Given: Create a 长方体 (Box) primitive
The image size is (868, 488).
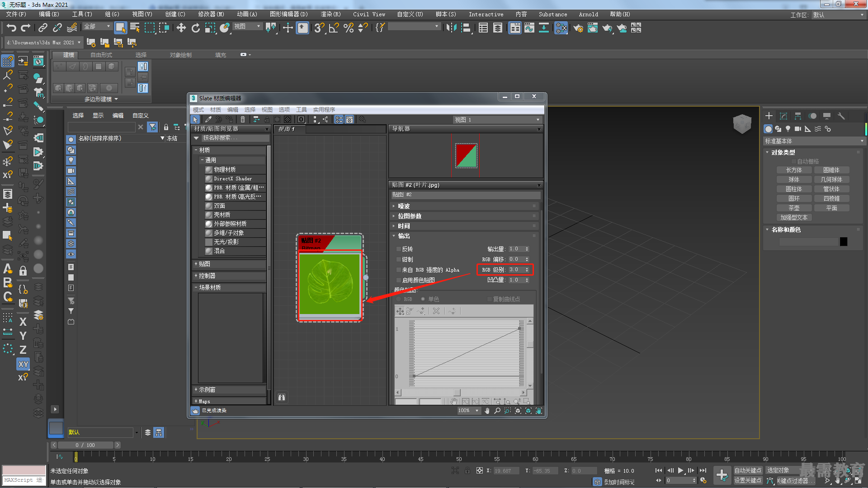Looking at the screenshot, I should (x=794, y=170).
